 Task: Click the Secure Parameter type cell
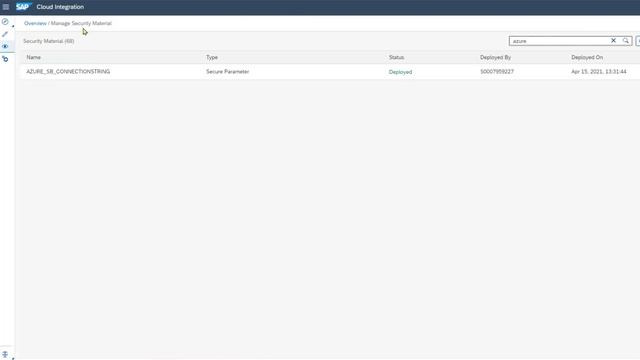pyautogui.click(x=227, y=71)
